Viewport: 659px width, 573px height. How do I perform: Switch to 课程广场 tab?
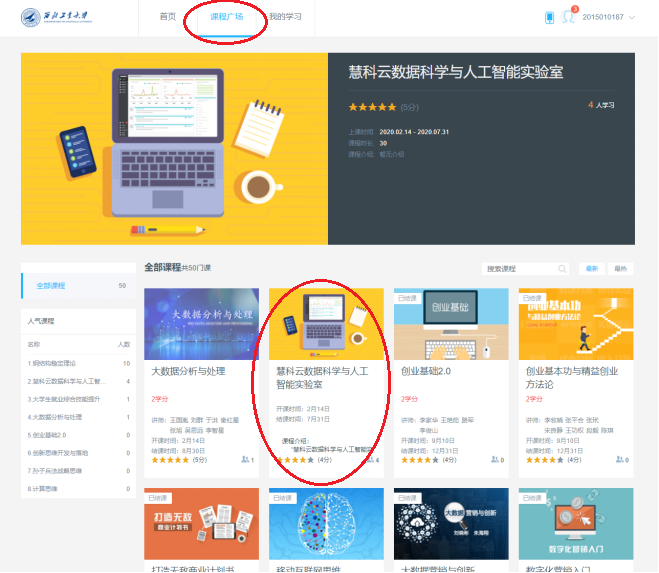coord(226,17)
